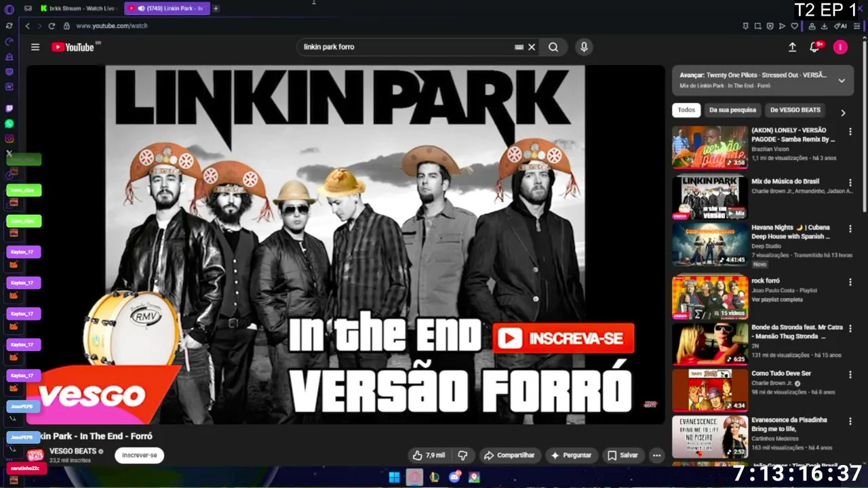Open options for Mix de Música do Brasil
This screenshot has height=488, width=868.
(x=850, y=183)
